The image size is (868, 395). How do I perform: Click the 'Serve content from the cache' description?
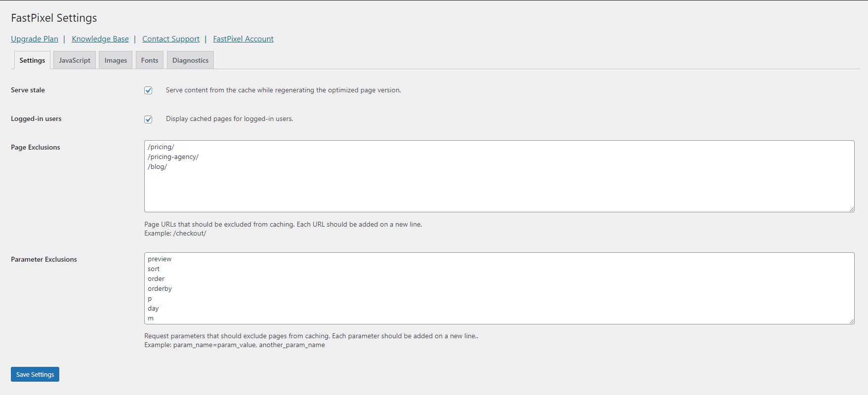[283, 90]
